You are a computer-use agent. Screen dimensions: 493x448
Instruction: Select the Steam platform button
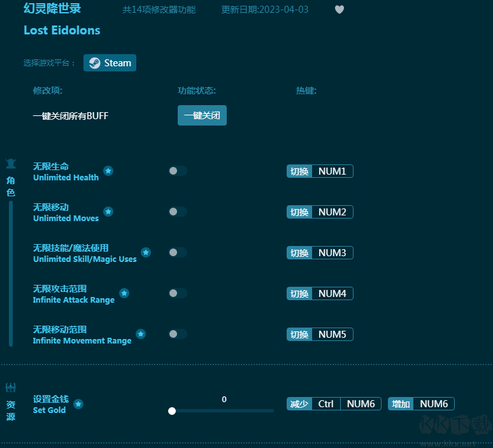click(x=110, y=63)
